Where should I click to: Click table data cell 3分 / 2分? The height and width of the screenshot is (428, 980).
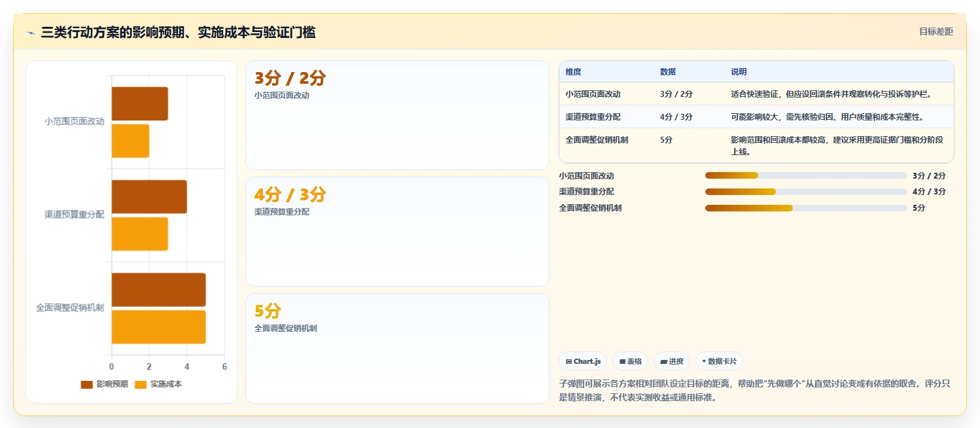coord(676,94)
